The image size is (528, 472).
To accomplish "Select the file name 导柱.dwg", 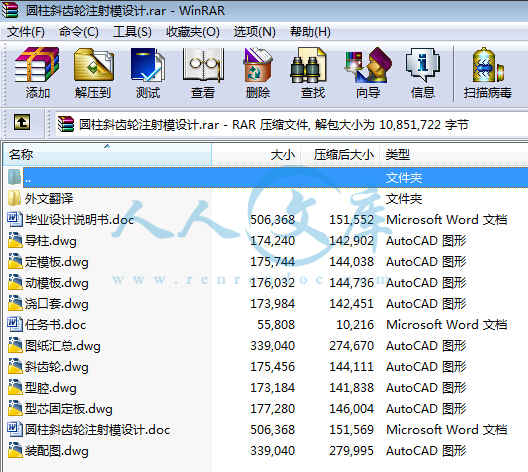I will coord(51,241).
